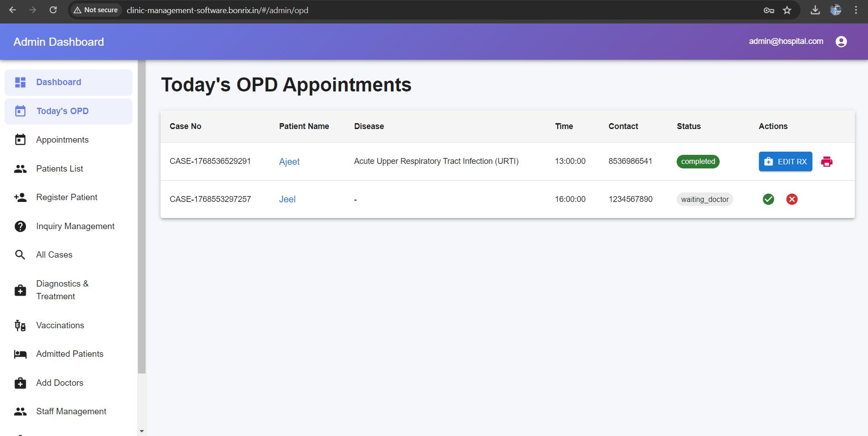Select the Vaccinations syringe icon
Viewport: 868px width, 436px height.
pos(20,325)
